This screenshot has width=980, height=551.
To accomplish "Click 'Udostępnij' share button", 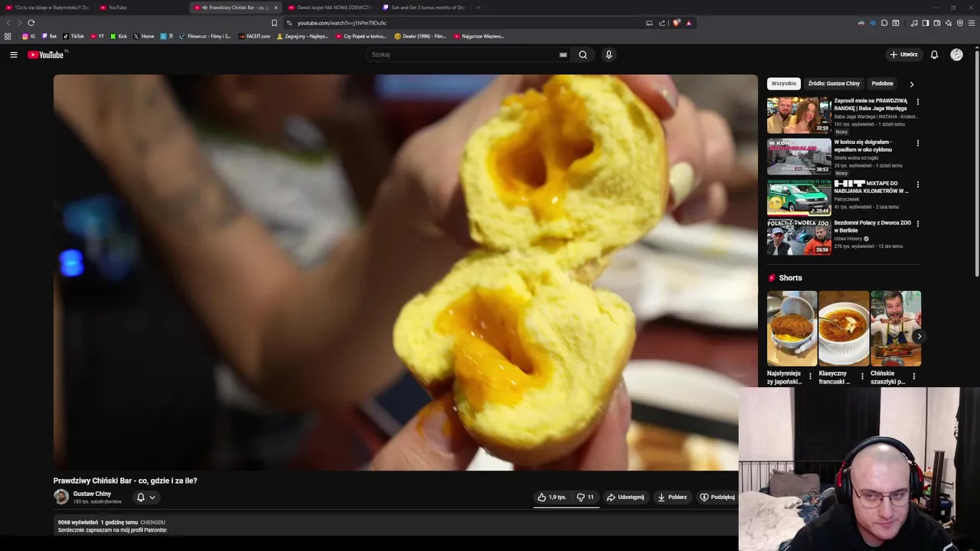I will coord(626,497).
